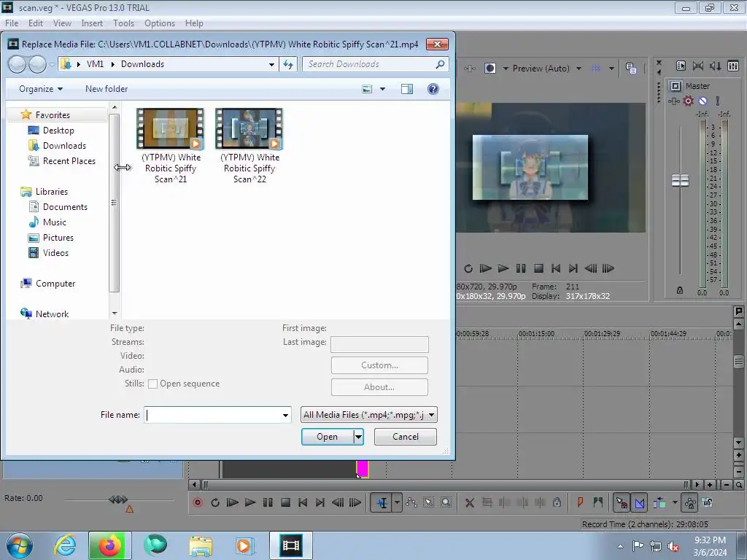Expand the File name history dropdown
Screen dimensions: 747x560
pos(285,415)
